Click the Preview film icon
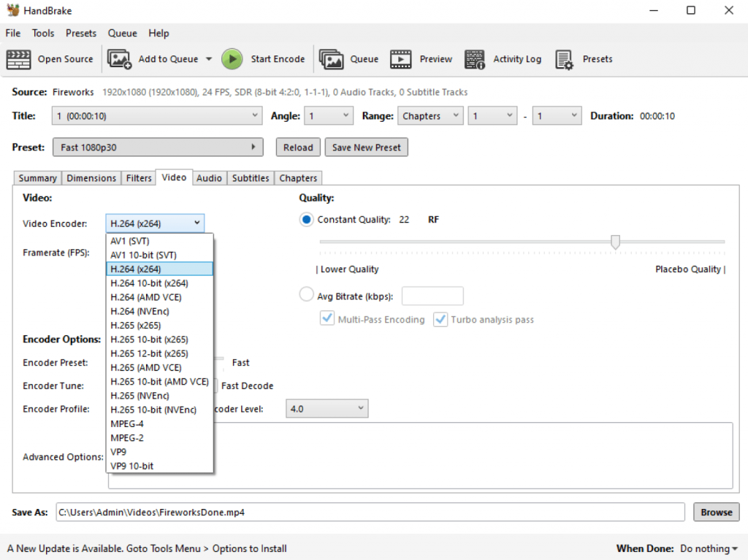 [401, 59]
